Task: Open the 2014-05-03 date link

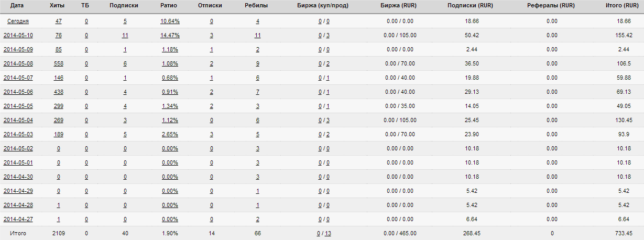Action: tap(18, 135)
